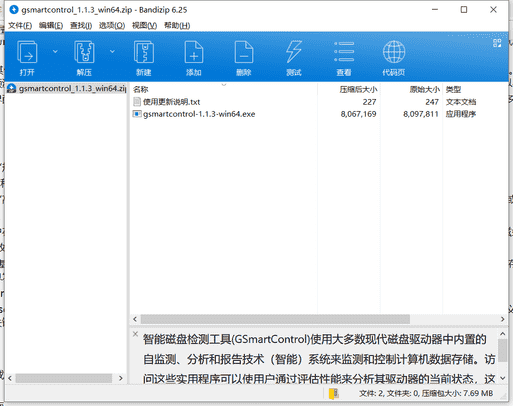Click the archive icon in status bar
This screenshot has height=406, width=513.
pyautogui.click(x=334, y=393)
